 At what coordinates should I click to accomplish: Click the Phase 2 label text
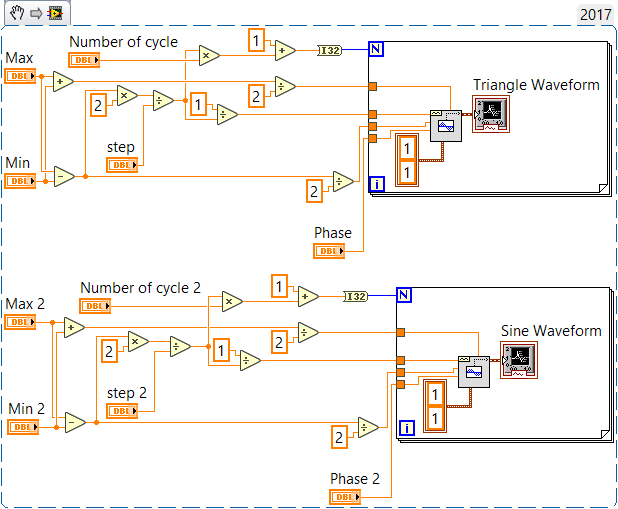pos(355,479)
